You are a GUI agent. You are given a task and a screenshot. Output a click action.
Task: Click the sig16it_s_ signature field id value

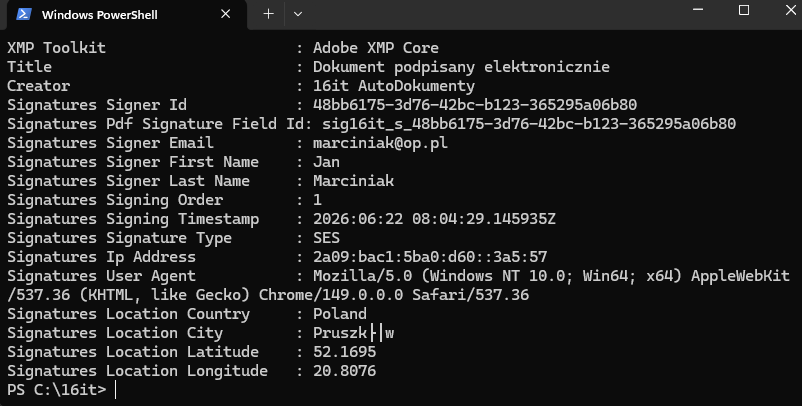tap(529, 124)
